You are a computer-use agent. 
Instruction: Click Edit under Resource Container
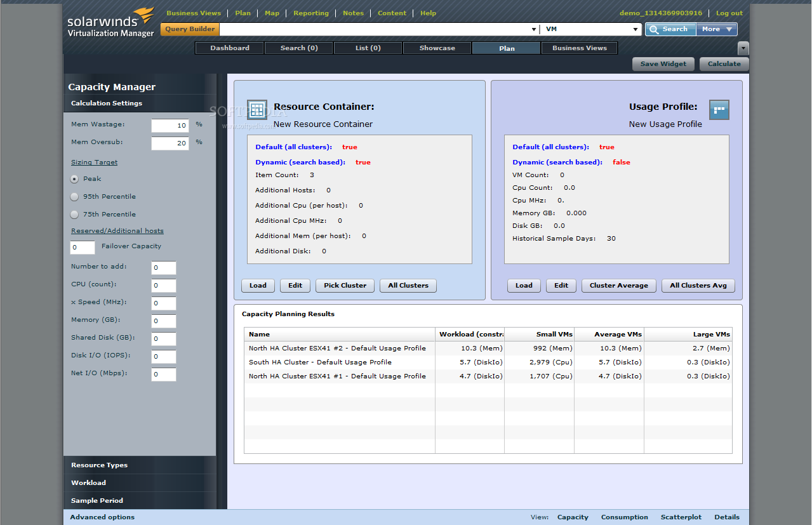tap(295, 286)
